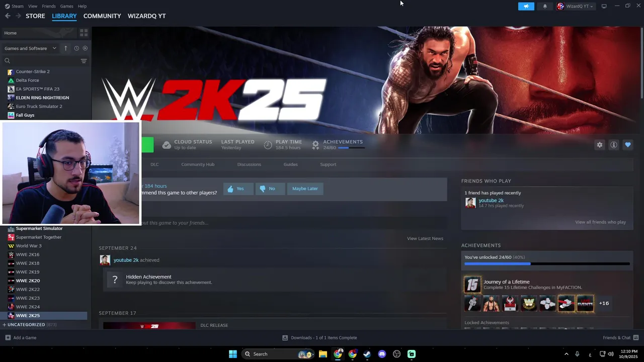Open the Friends menu

pos(49,6)
